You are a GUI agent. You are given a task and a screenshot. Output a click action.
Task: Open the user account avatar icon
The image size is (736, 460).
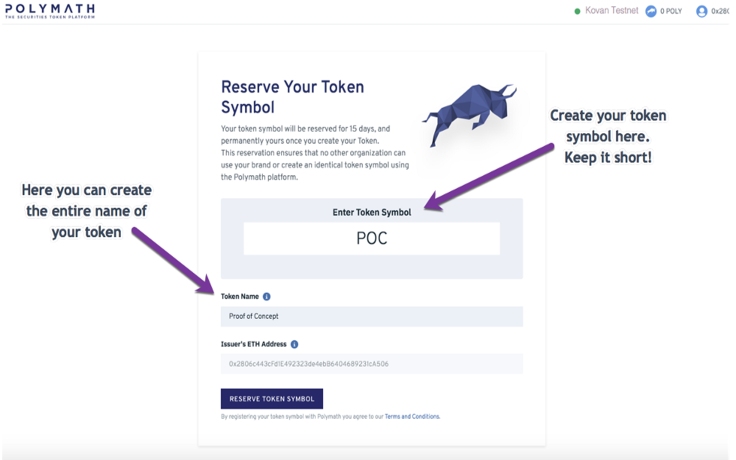click(702, 11)
